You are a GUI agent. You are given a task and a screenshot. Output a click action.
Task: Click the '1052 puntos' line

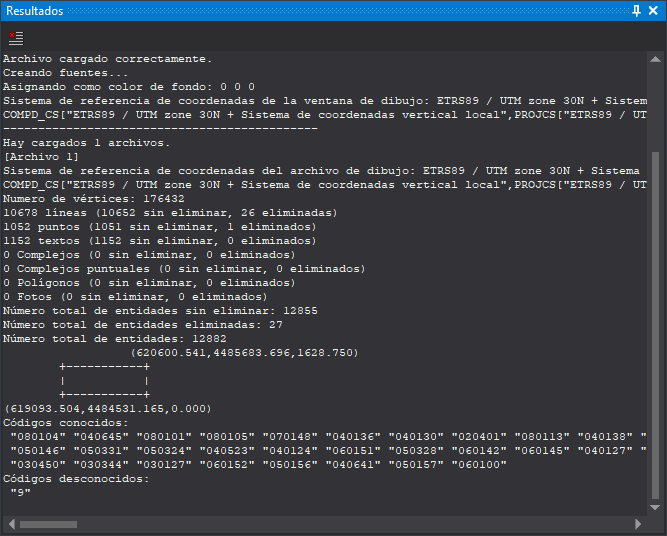point(160,227)
